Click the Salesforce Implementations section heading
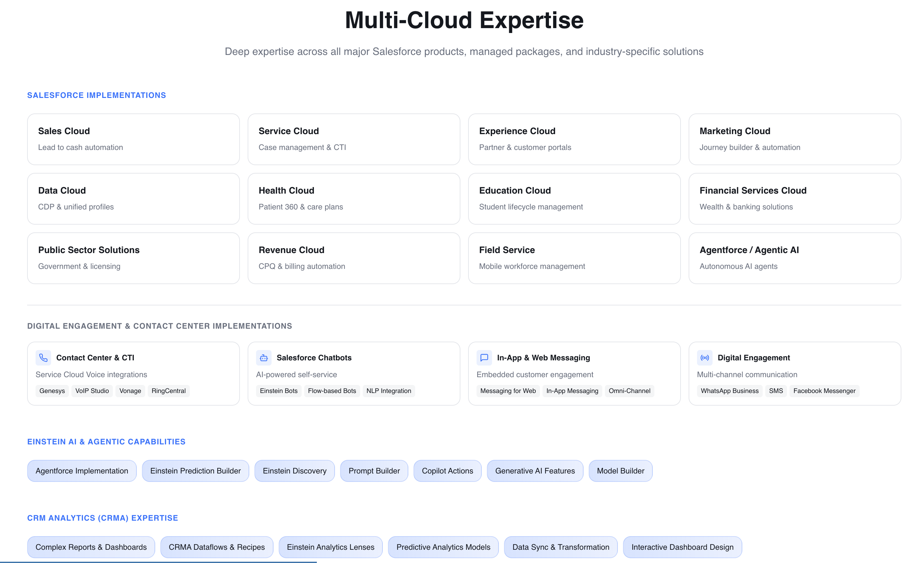This screenshot has width=924, height=563. (x=96, y=95)
